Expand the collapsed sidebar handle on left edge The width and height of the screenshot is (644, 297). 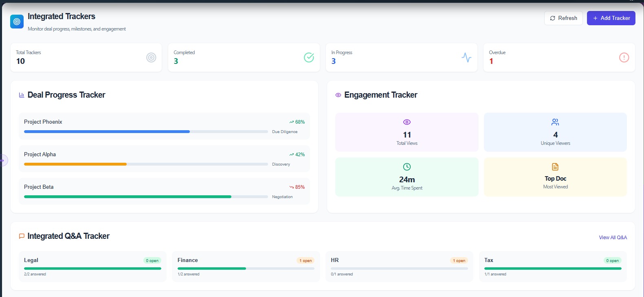(3, 160)
